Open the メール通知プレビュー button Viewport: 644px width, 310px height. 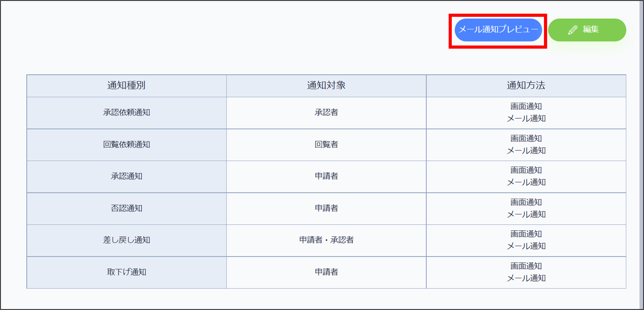[498, 30]
